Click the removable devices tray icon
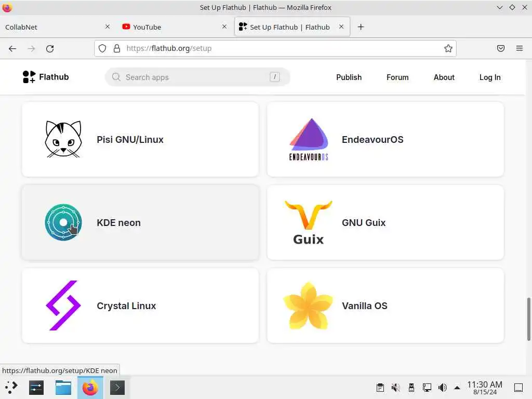Viewport: 532px width, 399px height. tap(411, 388)
